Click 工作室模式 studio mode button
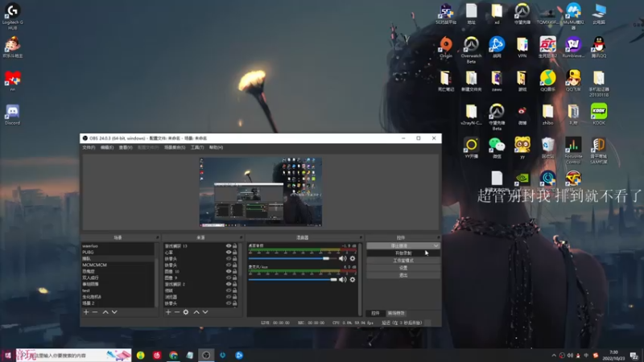 (x=403, y=261)
